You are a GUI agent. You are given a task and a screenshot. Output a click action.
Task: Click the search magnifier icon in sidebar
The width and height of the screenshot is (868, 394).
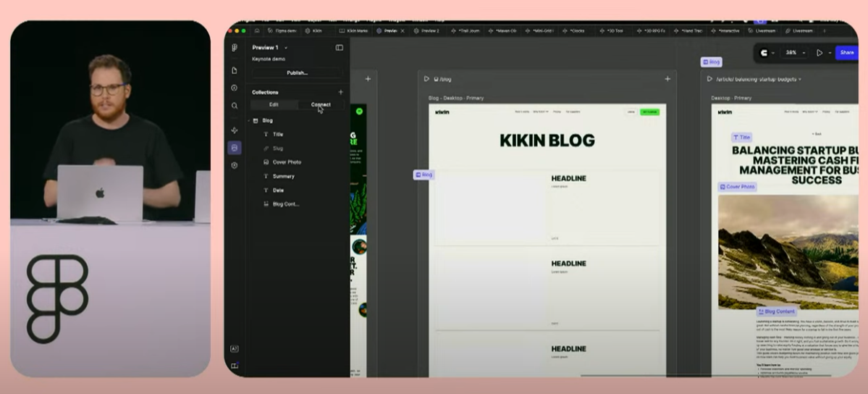tap(235, 105)
